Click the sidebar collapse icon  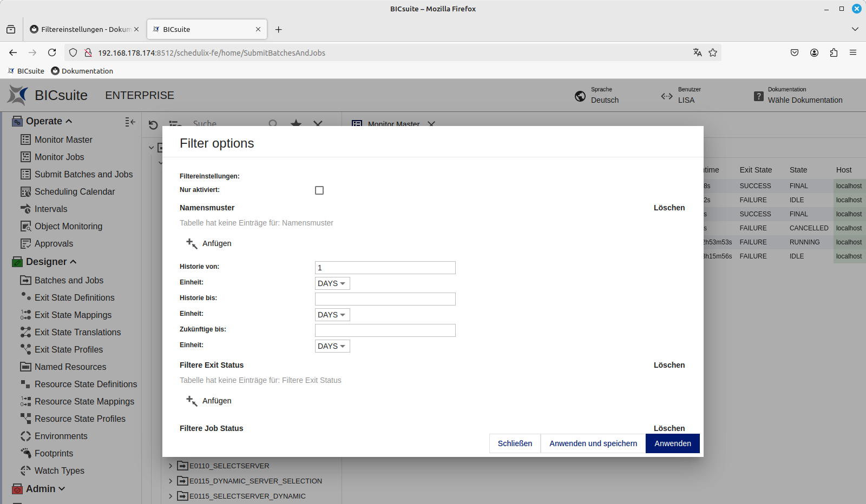(x=130, y=122)
